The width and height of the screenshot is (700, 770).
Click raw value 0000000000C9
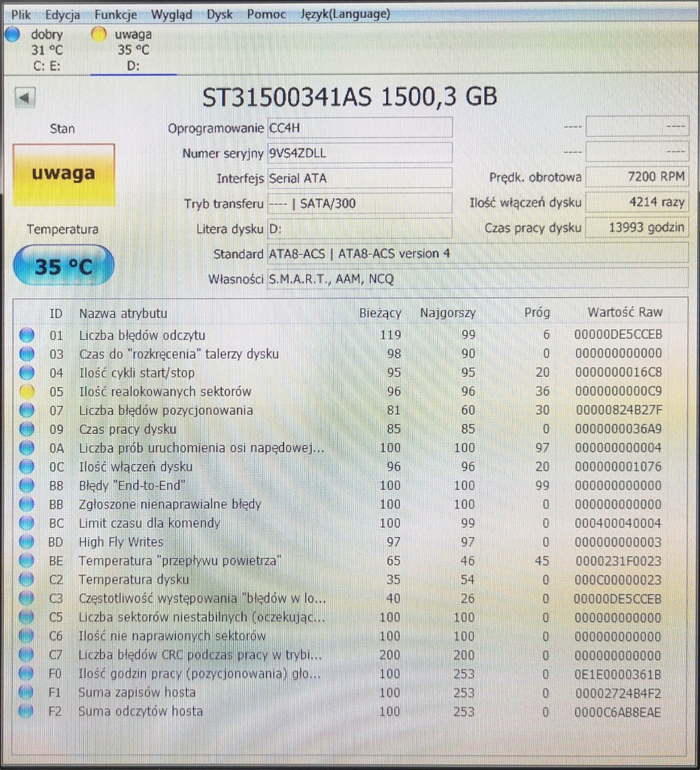618,391
